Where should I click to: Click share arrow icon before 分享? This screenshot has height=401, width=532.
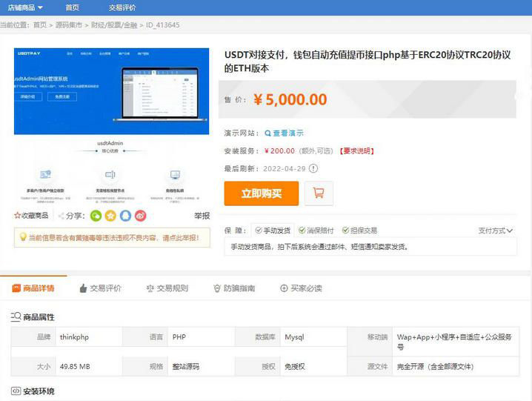(x=61, y=216)
